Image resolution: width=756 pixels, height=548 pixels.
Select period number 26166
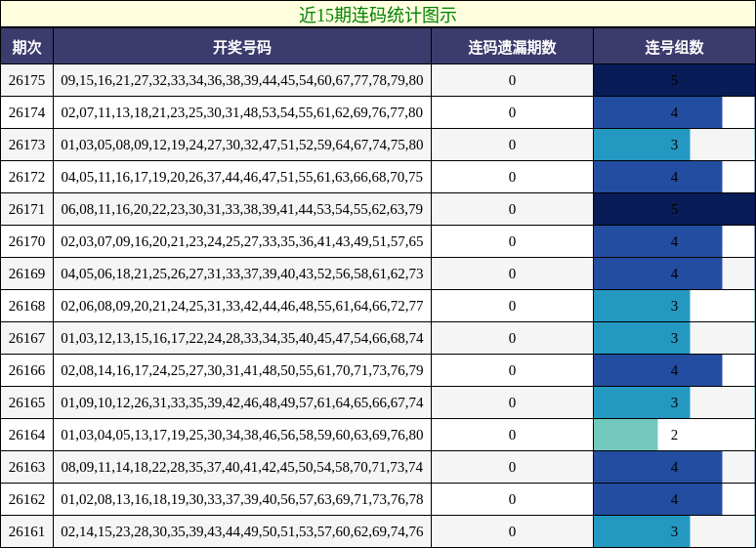(26, 370)
